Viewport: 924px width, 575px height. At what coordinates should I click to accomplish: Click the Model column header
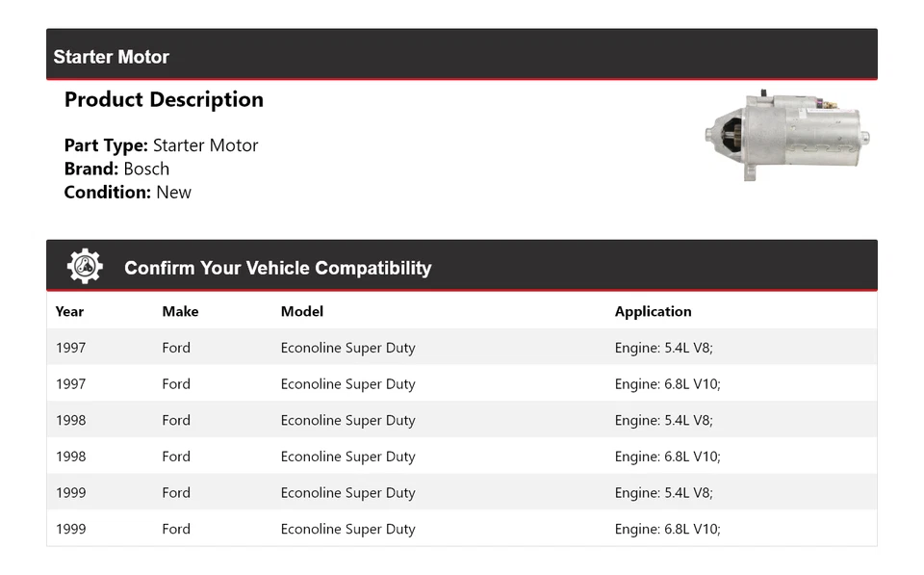tap(301, 311)
